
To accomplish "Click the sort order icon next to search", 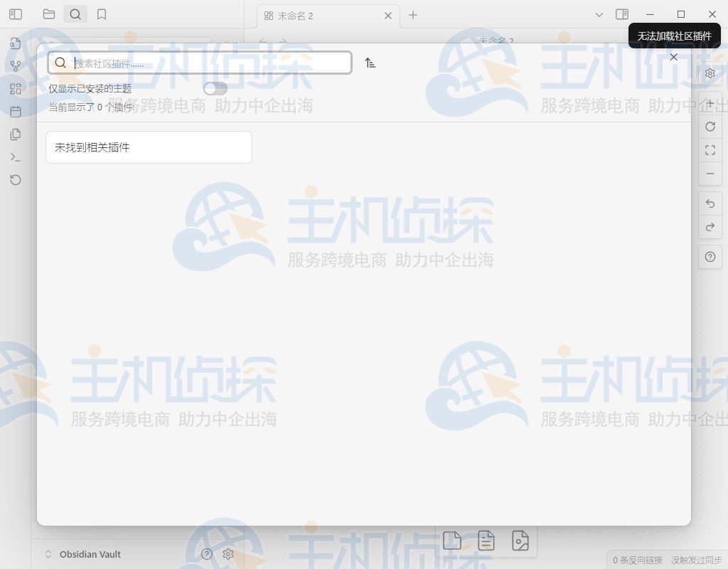I will pyautogui.click(x=370, y=62).
